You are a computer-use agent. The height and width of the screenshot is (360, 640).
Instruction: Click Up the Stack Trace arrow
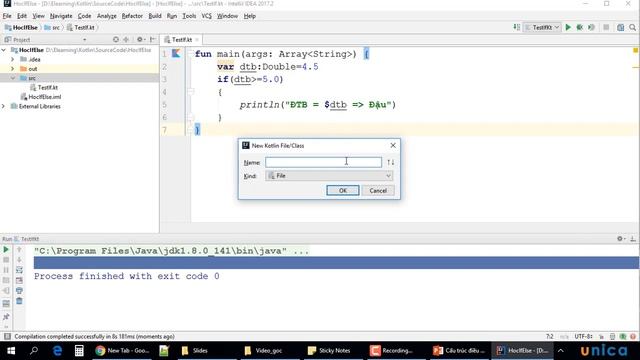tap(19, 249)
